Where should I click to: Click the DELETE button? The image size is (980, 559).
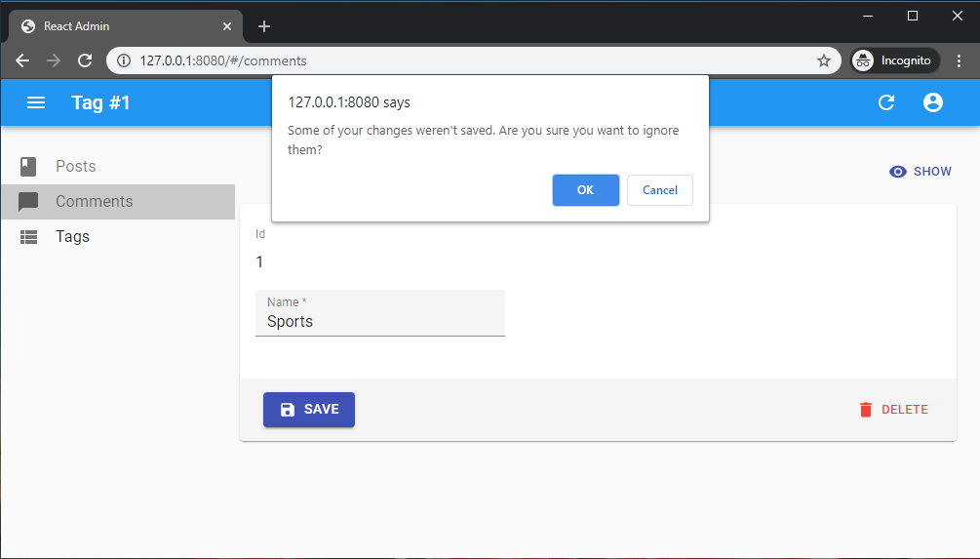coord(893,410)
